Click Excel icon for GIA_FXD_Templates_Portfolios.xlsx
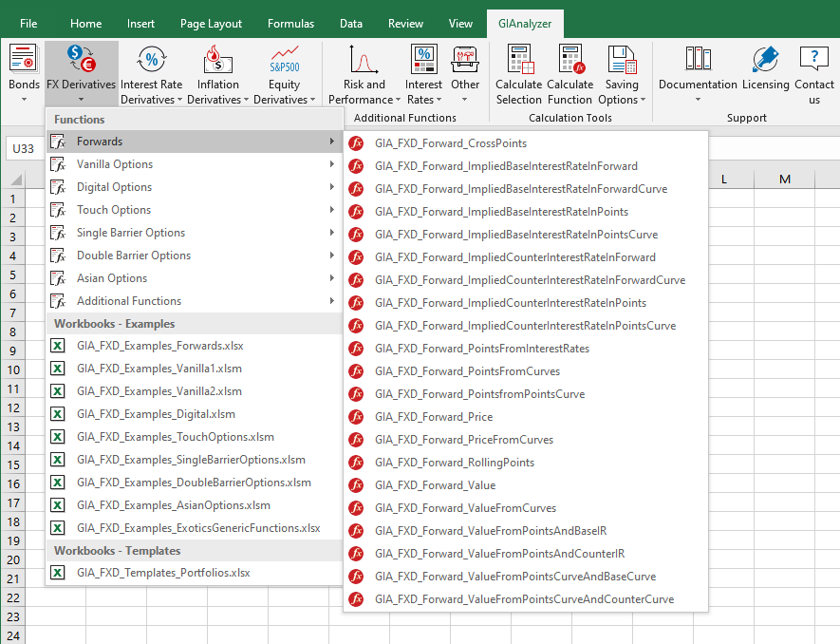This screenshot has height=644, width=840. 58,573
